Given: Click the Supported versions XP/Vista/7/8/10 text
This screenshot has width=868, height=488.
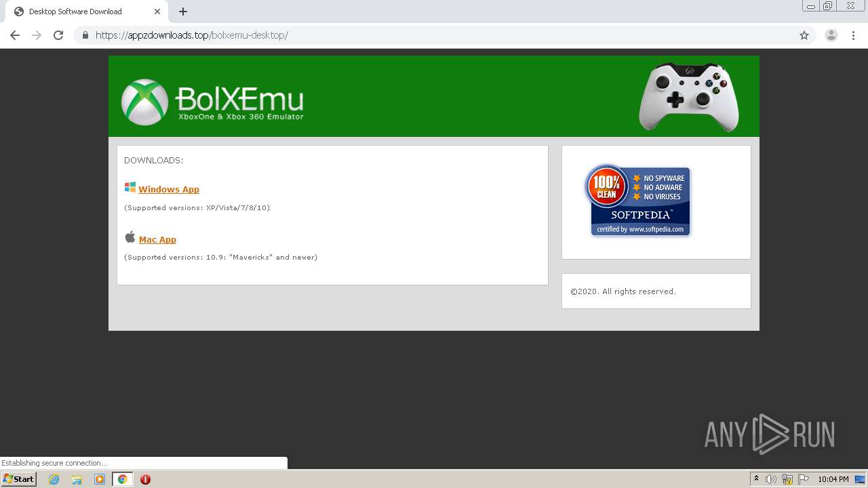Looking at the screenshot, I should pos(197,207).
